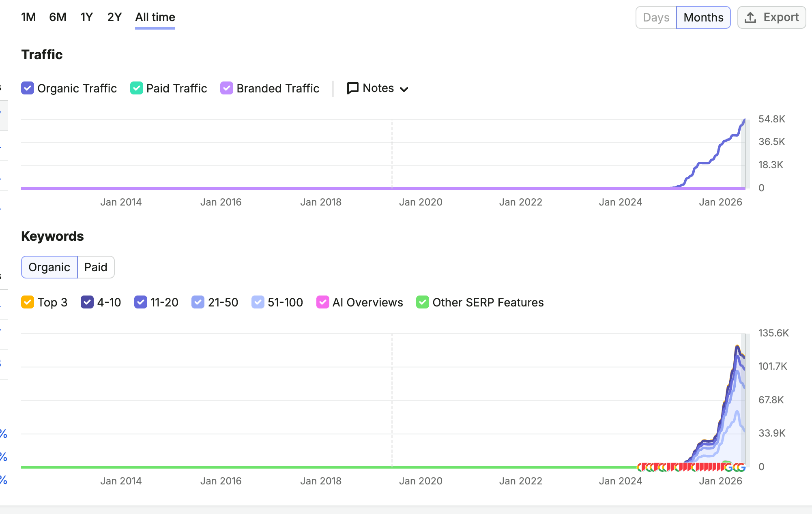Switch chart granularity to Months
This screenshot has width=812, height=514.
(x=703, y=17)
